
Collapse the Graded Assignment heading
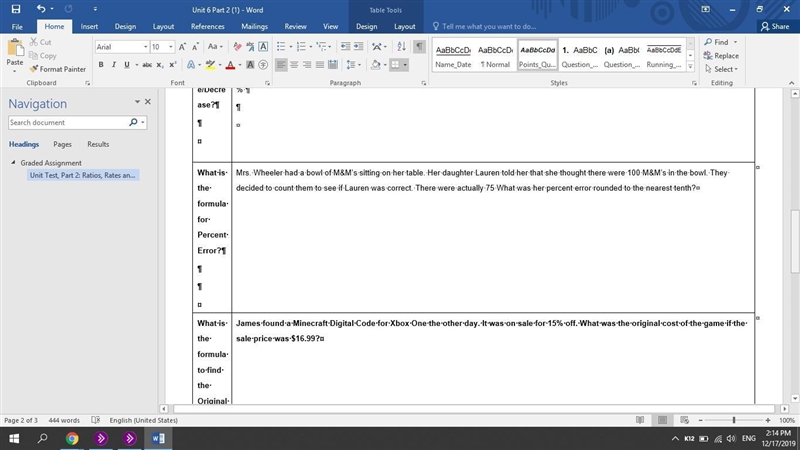point(13,163)
